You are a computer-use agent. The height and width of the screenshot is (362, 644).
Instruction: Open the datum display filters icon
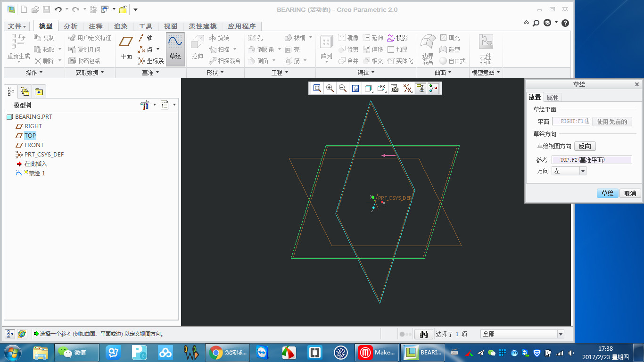408,88
